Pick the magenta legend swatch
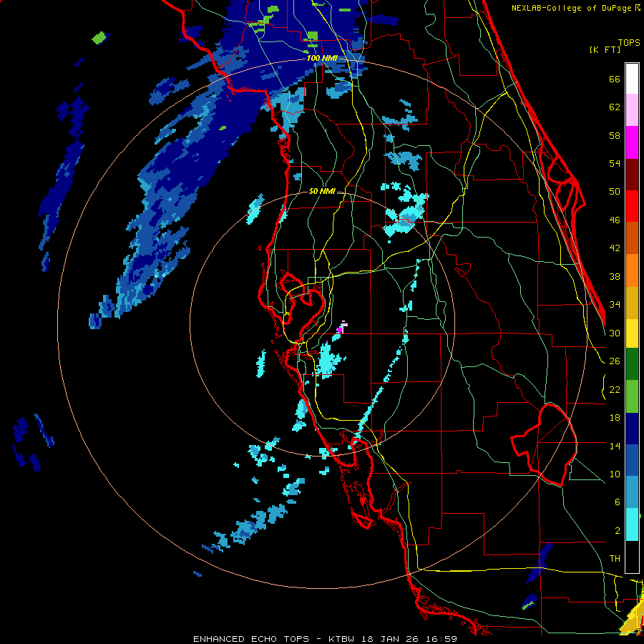The image size is (644, 644). [x=632, y=142]
